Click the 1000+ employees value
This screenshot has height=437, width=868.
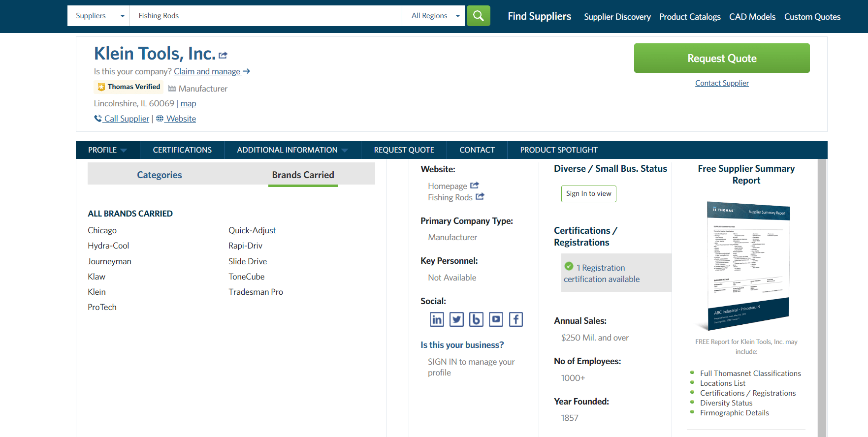click(573, 378)
